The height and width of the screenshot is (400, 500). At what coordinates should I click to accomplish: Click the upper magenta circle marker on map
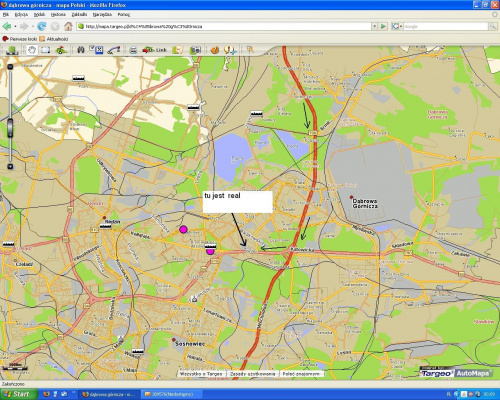[x=183, y=229]
